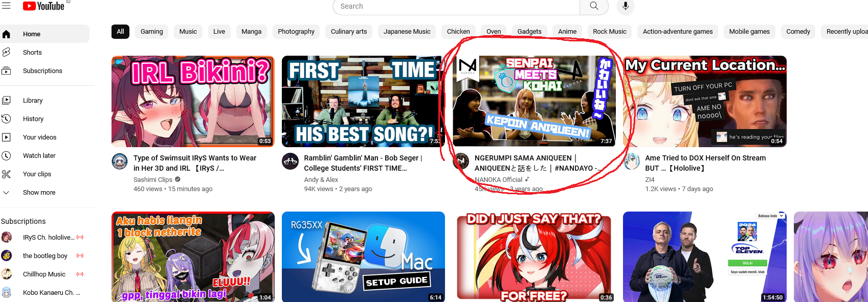Click the Your videos play icon

[x=6, y=137]
